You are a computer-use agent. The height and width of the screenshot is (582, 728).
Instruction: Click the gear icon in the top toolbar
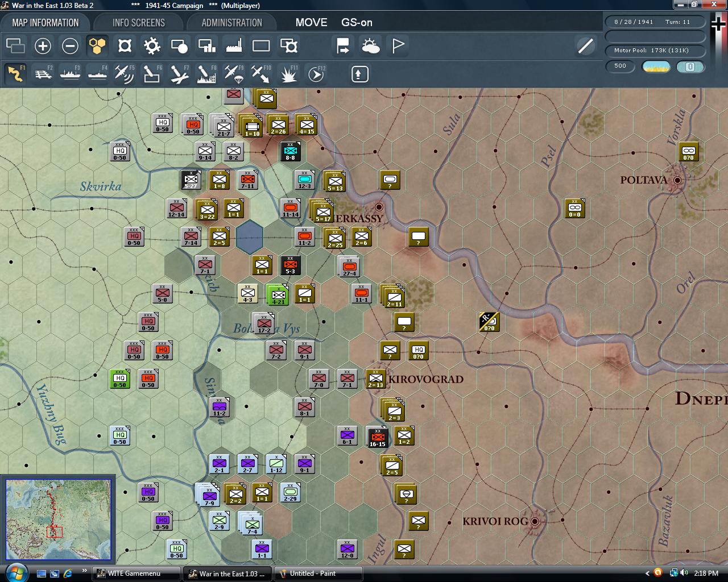tap(152, 45)
